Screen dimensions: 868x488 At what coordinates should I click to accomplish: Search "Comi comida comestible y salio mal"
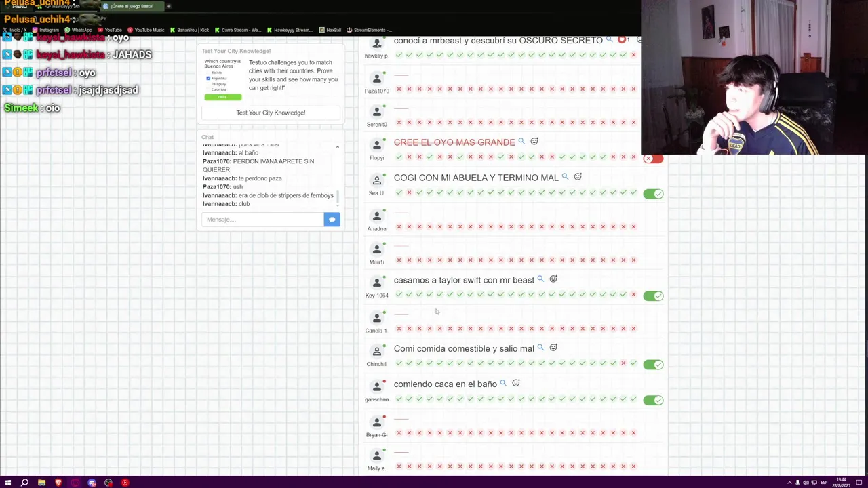click(x=540, y=348)
